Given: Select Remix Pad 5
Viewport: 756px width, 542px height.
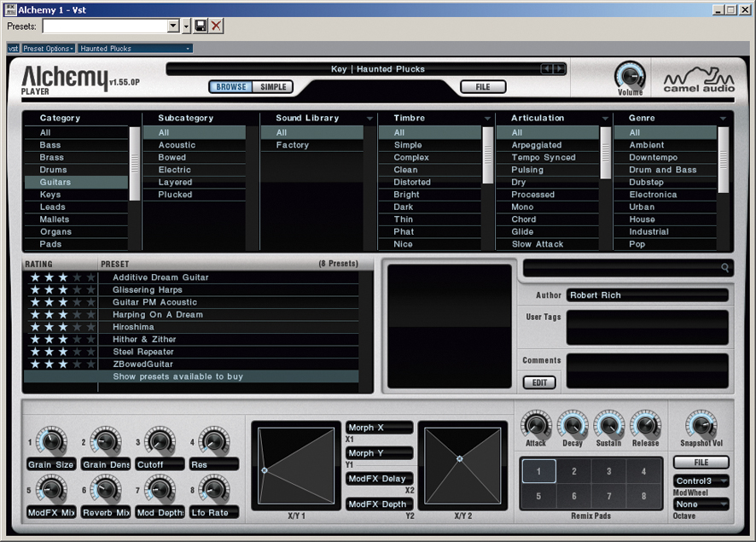Looking at the screenshot, I should pos(538,496).
